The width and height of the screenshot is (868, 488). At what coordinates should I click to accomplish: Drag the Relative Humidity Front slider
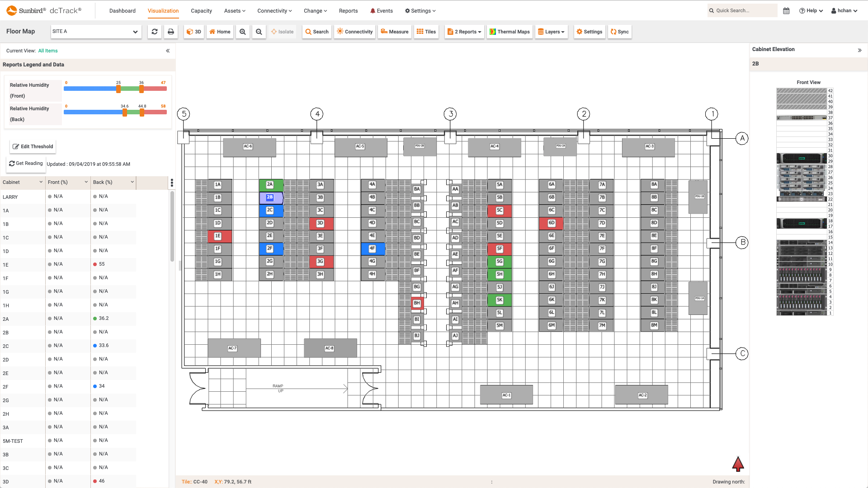[118, 89]
